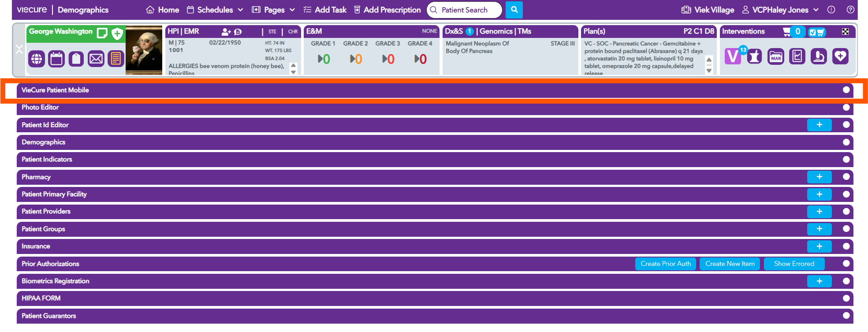
Task: Open the MAR folder icon
Action: point(776,56)
